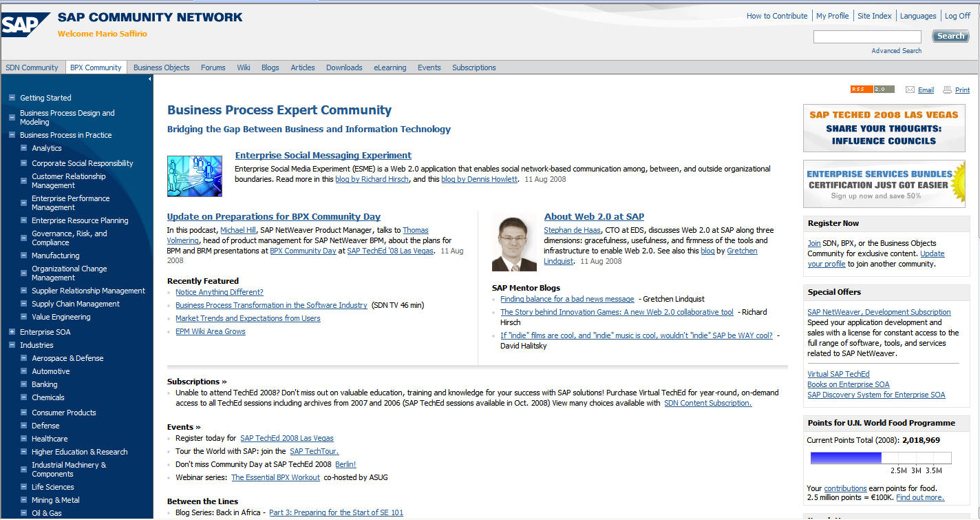Screen dimensions: 980x520
Task: Expand the Enterprise SOA tree node
Action: click(12, 332)
